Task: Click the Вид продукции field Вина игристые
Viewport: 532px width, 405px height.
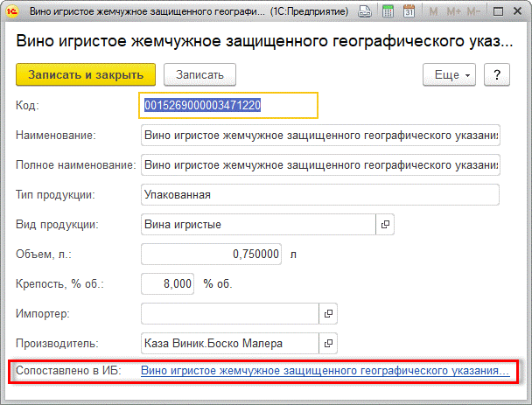Action: pyautogui.click(x=258, y=224)
